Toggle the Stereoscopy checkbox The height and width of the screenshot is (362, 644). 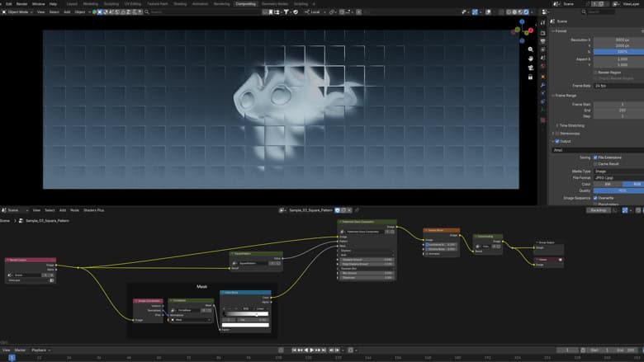[x=557, y=134]
